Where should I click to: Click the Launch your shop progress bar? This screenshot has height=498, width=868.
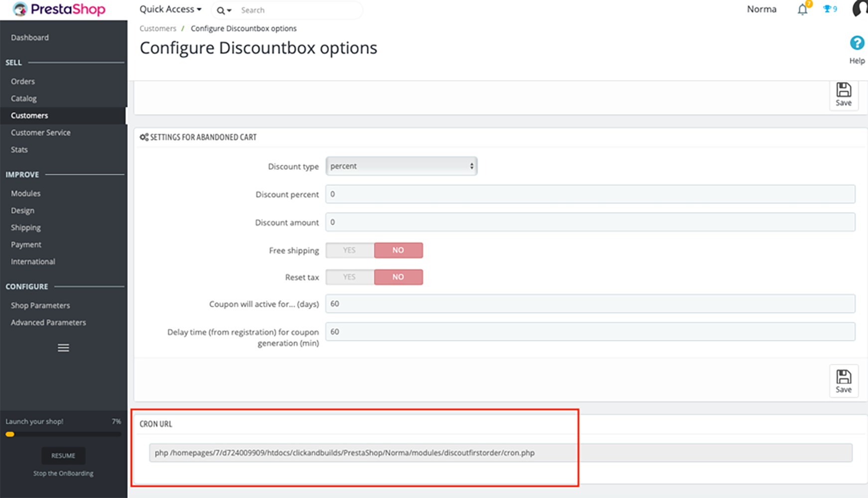coord(63,434)
